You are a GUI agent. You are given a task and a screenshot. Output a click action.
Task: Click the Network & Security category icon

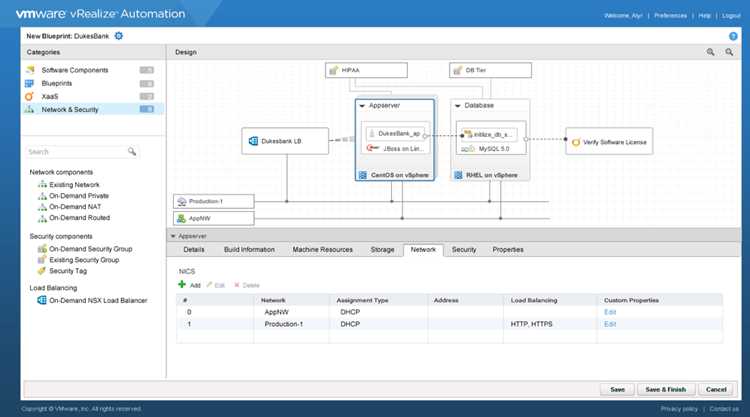[29, 110]
